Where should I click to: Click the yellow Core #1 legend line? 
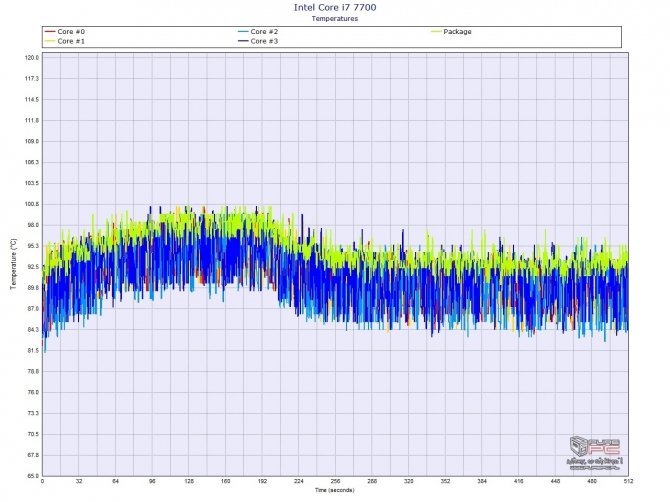point(50,41)
